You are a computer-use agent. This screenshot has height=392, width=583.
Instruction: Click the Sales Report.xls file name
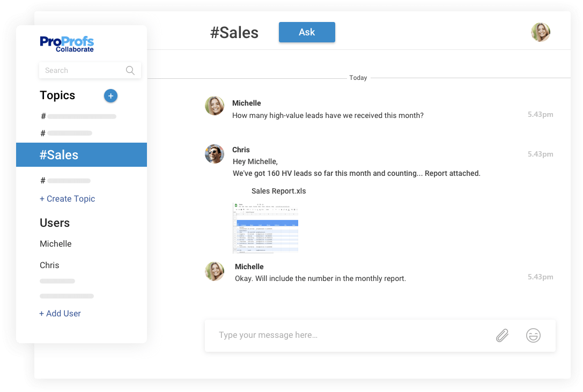278,191
